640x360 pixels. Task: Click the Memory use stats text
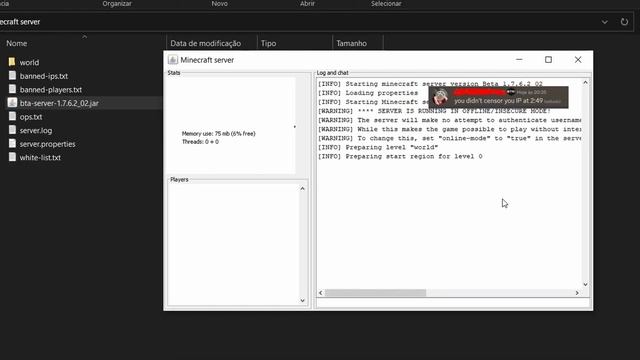pyautogui.click(x=218, y=133)
